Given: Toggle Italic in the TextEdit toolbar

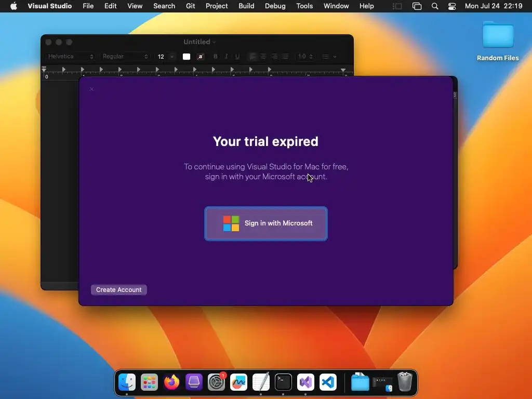Looking at the screenshot, I should (x=227, y=57).
